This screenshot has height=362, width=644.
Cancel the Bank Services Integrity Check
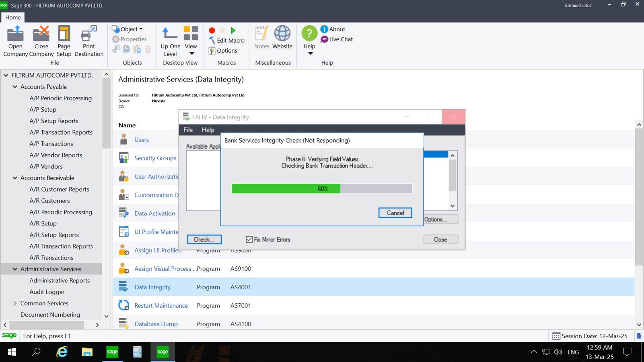[x=395, y=213]
